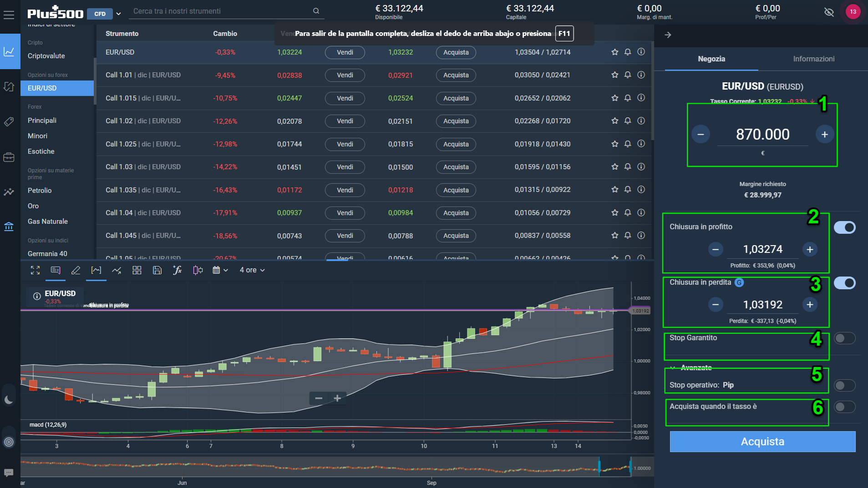This screenshot has height=488, width=868.
Task: Click the chart fullscreen expand icon
Action: tap(35, 270)
